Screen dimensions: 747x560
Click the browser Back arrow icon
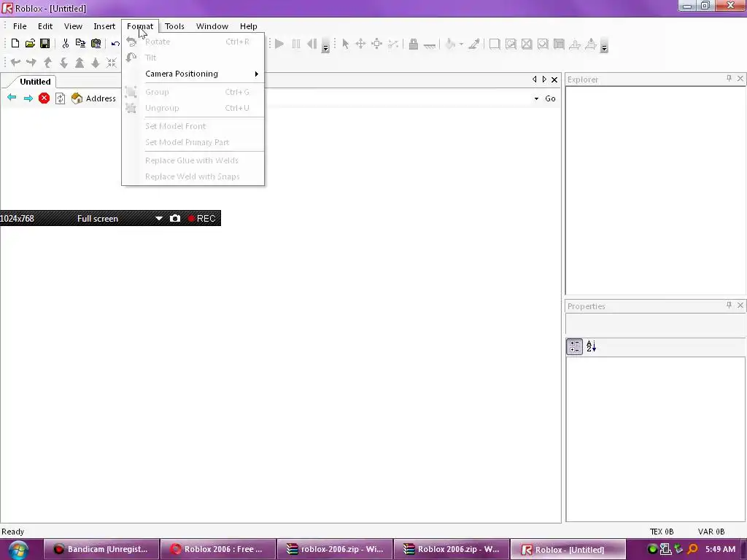pyautogui.click(x=12, y=98)
